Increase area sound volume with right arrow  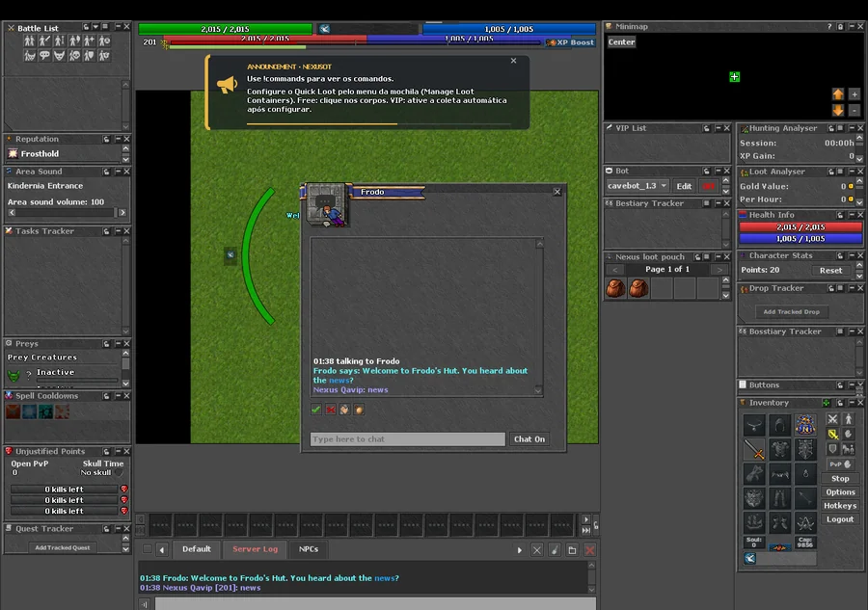coord(122,212)
